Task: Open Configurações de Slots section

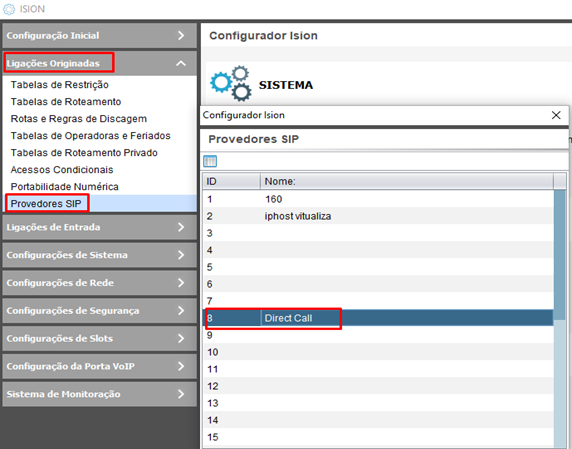Action: (100, 338)
